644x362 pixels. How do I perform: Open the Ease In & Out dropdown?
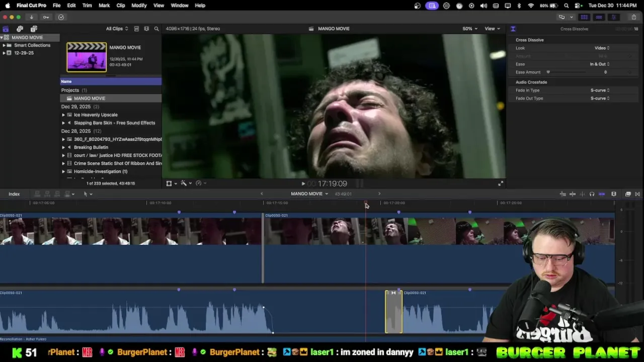coord(600,64)
